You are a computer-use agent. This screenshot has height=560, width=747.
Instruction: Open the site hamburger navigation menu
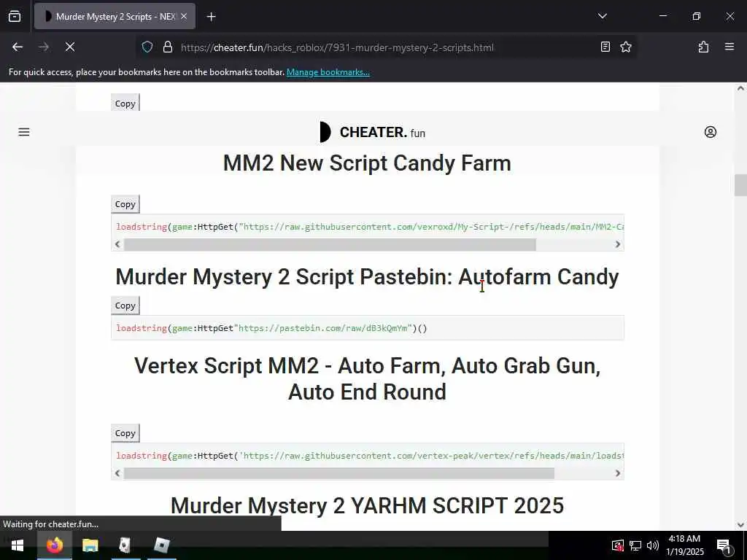coord(24,133)
